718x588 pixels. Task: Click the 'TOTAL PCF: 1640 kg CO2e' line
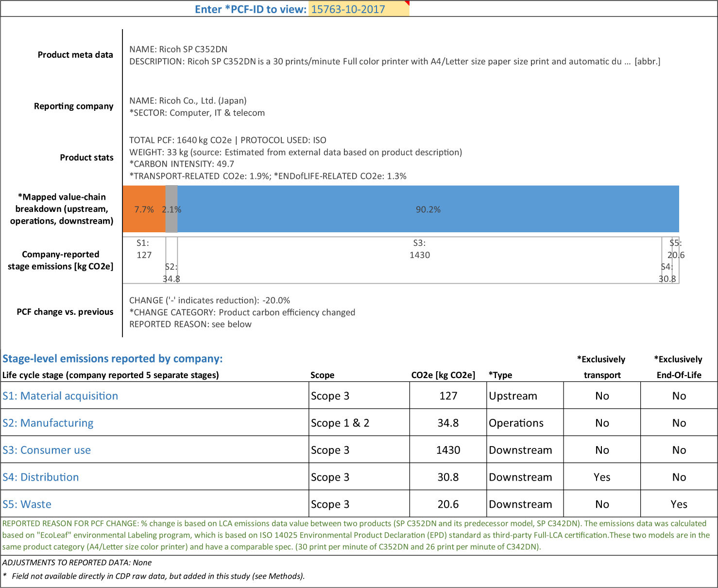pos(228,140)
